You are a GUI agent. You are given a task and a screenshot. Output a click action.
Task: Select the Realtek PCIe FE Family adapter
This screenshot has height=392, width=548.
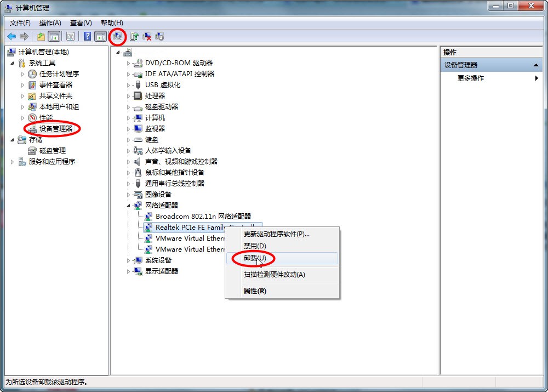[190, 228]
